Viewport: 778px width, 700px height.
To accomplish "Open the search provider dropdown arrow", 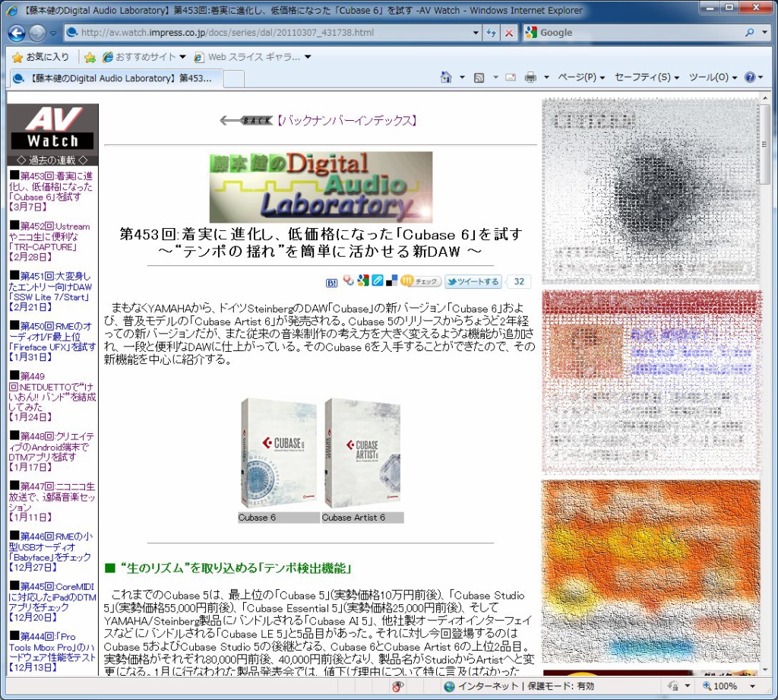I will tap(764, 33).
